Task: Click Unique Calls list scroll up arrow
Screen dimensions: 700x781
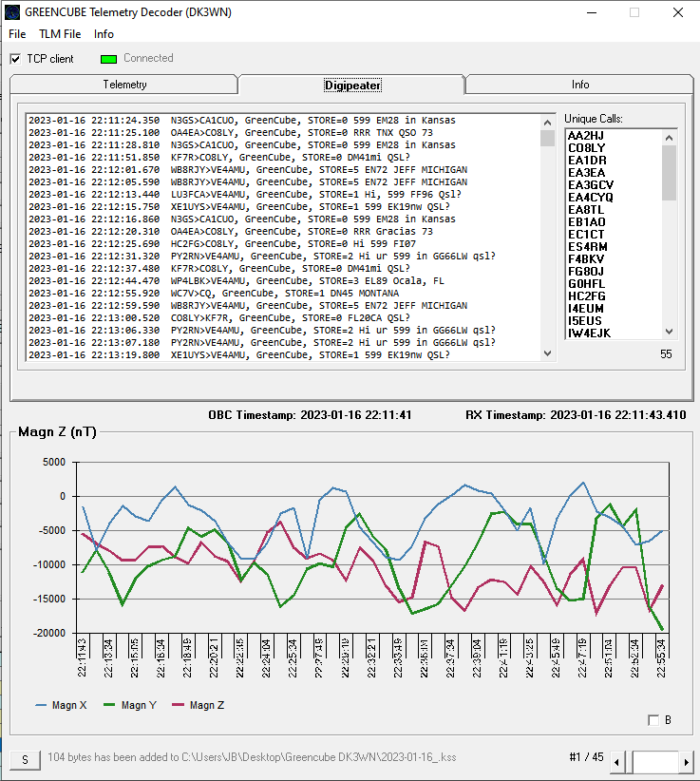Action: [670, 138]
